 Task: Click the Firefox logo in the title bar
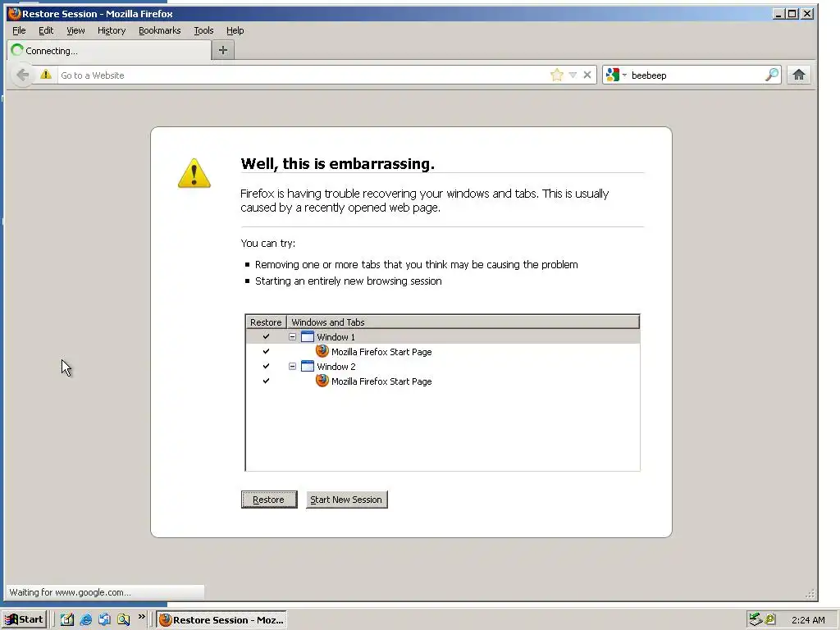(x=15, y=13)
